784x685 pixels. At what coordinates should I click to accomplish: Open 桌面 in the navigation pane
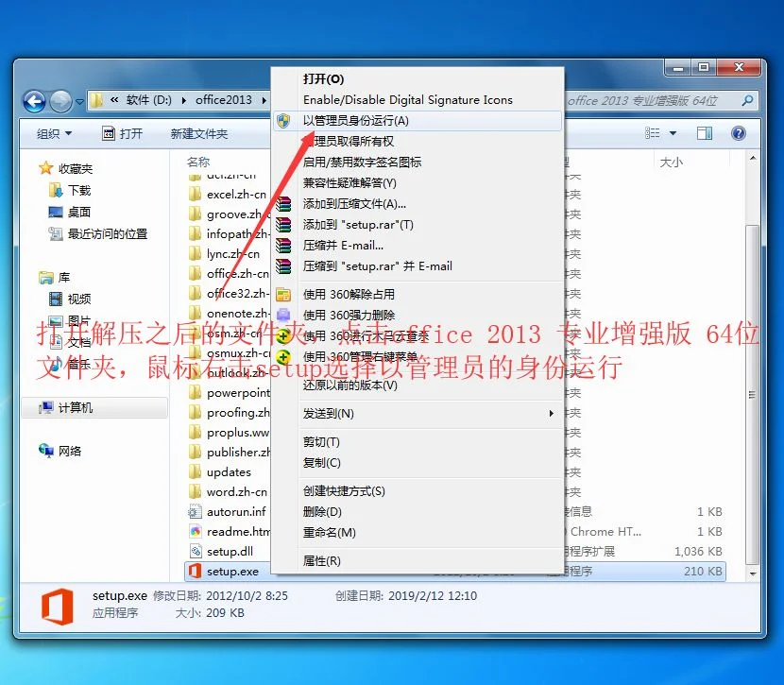70,212
